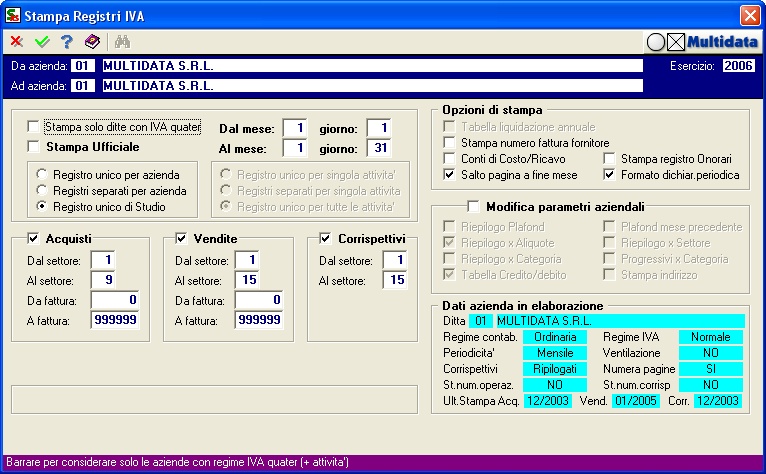Toggle the Corrispettivi checkbox
This screenshot has height=474, width=766.
pyautogui.click(x=325, y=238)
